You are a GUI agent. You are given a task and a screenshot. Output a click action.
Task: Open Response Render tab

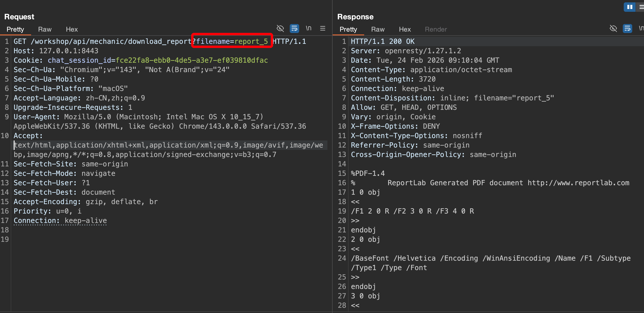coord(436,29)
